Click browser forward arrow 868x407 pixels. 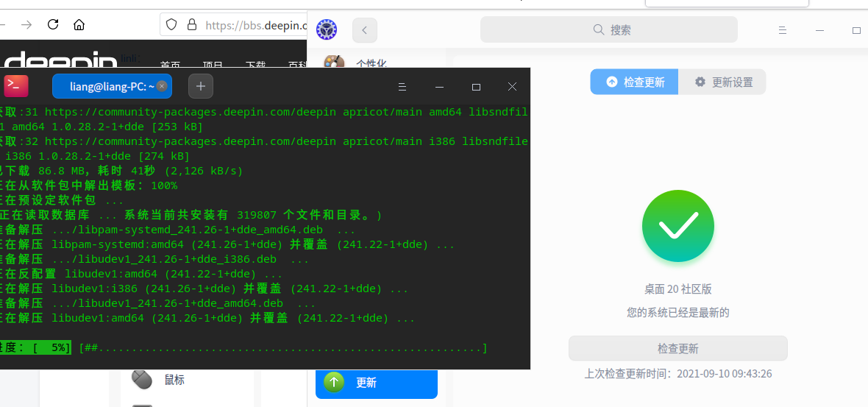click(x=26, y=24)
